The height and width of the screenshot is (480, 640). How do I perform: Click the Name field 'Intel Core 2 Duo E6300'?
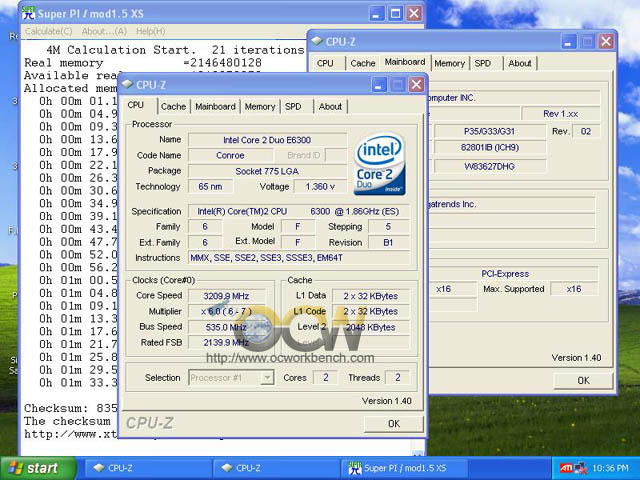click(x=267, y=140)
